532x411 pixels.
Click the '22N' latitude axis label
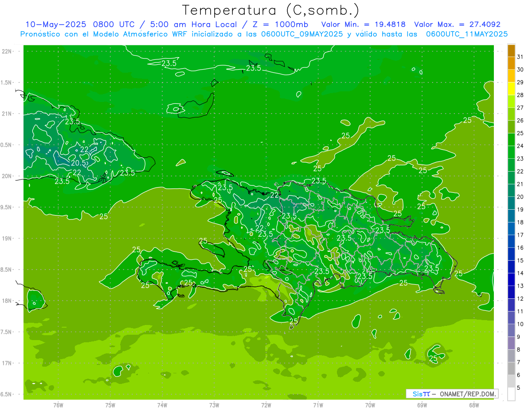[7, 51]
